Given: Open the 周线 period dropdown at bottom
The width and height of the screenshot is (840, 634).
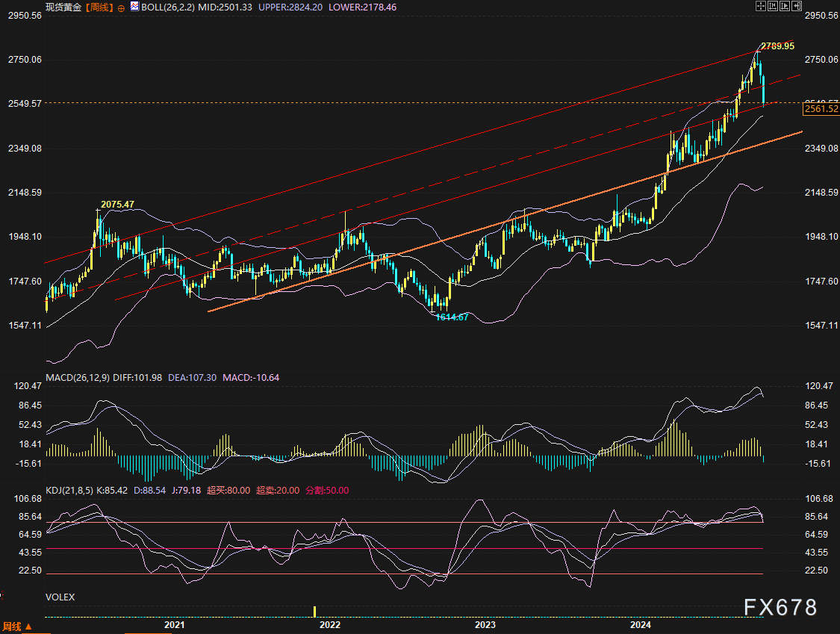Looking at the screenshot, I should coord(17,627).
